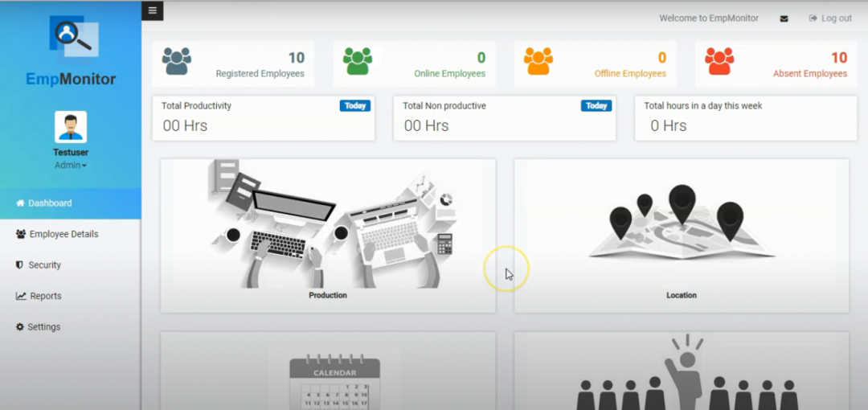Viewport: 868px width, 410px height.
Task: Open Employee Details from sidebar
Action: click(63, 234)
